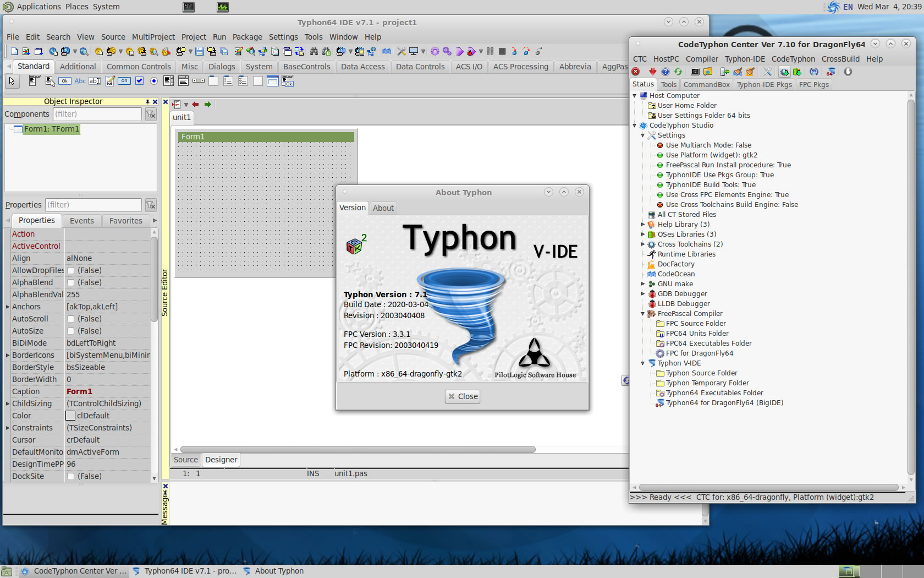
Task: Close the About Typhon dialog with Close button
Action: pos(463,396)
